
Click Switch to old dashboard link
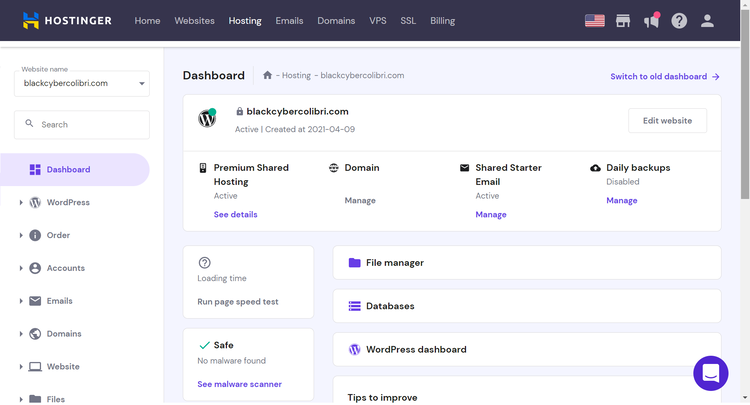point(665,77)
